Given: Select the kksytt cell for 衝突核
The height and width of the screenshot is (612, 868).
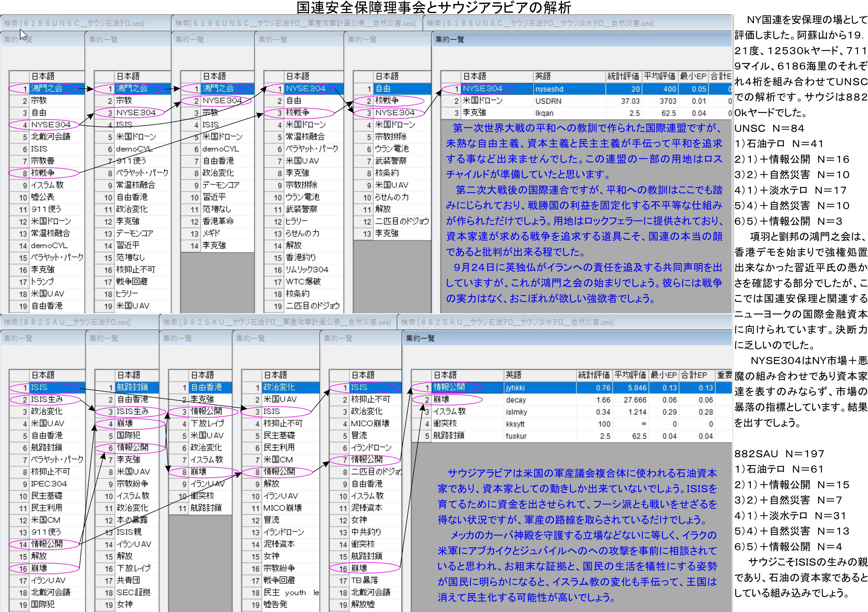Looking at the screenshot, I should coord(514,424).
